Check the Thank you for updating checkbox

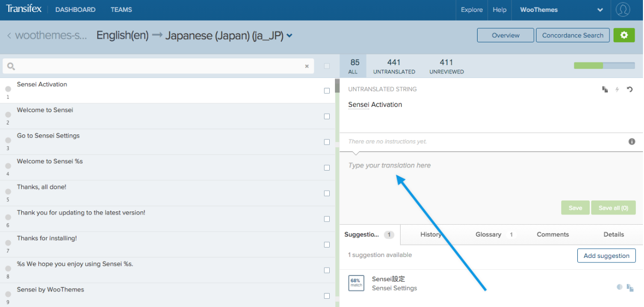(327, 219)
